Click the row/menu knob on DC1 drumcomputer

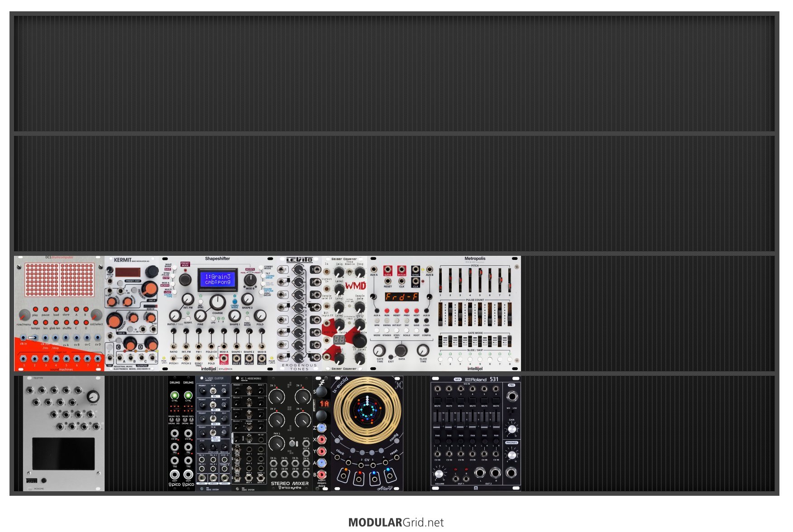click(24, 315)
